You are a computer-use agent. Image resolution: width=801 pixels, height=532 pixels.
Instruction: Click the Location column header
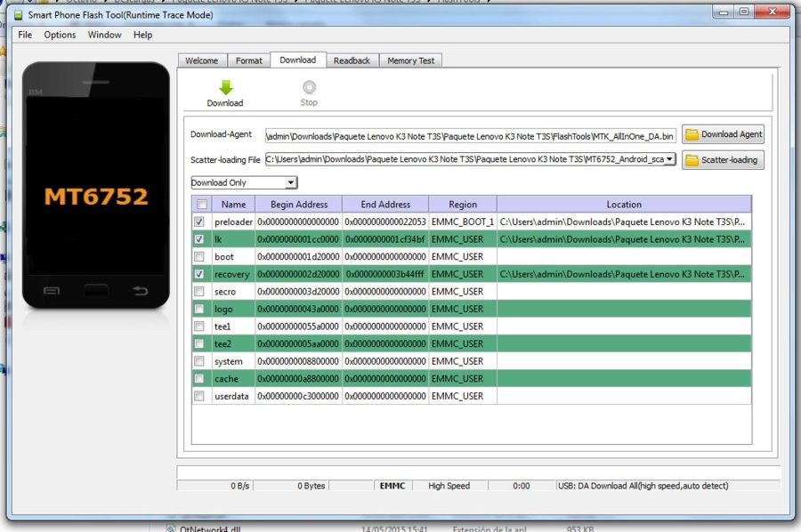(624, 205)
